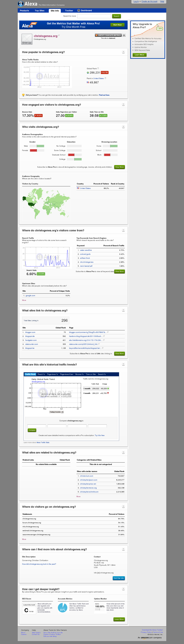Viewport: 184px width, 644px height.
Task: Open help for 'How popular is christogenea.org?'
Action: click(123, 52)
